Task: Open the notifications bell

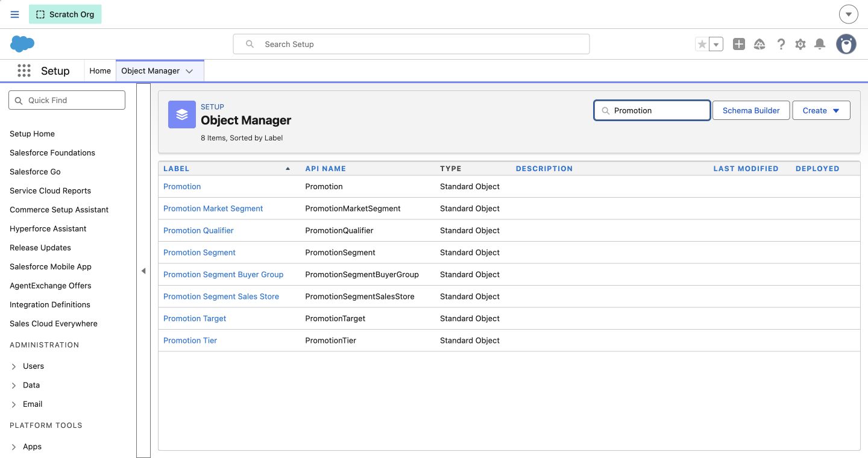Action: tap(820, 44)
